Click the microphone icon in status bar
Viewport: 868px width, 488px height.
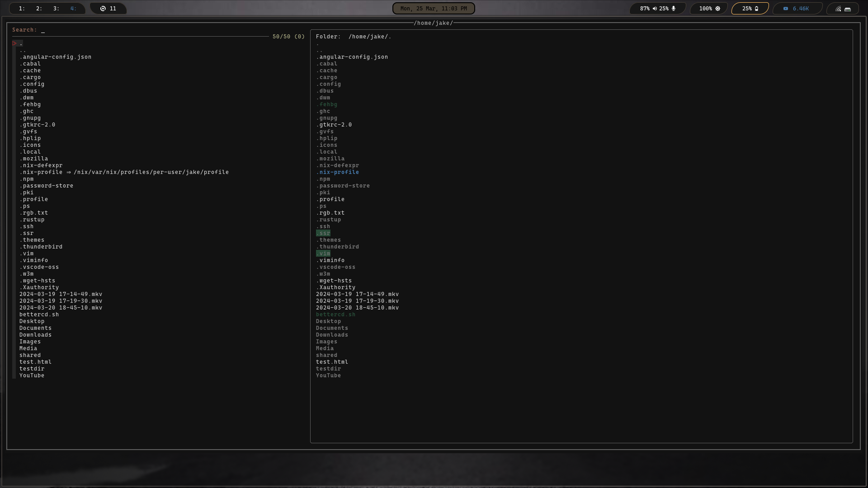674,9
